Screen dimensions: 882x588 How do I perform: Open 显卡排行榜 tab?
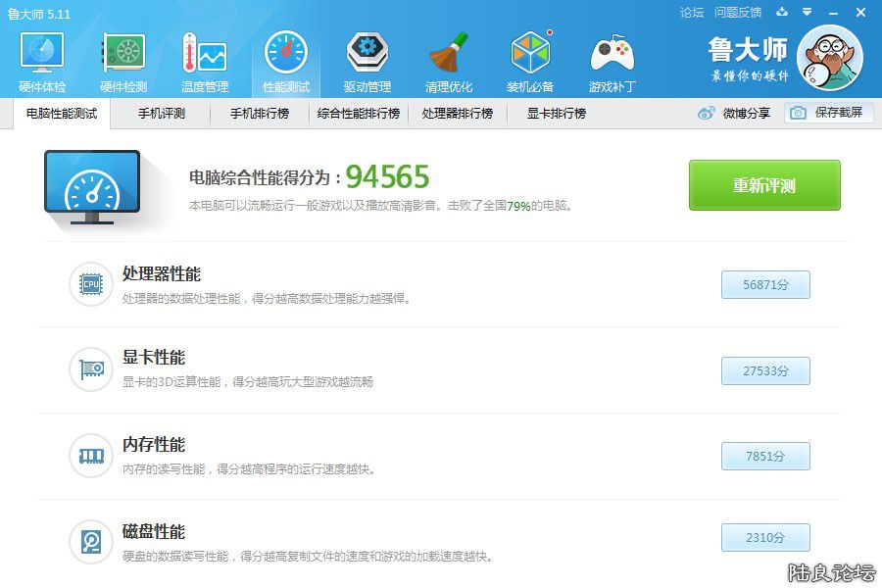click(x=557, y=114)
